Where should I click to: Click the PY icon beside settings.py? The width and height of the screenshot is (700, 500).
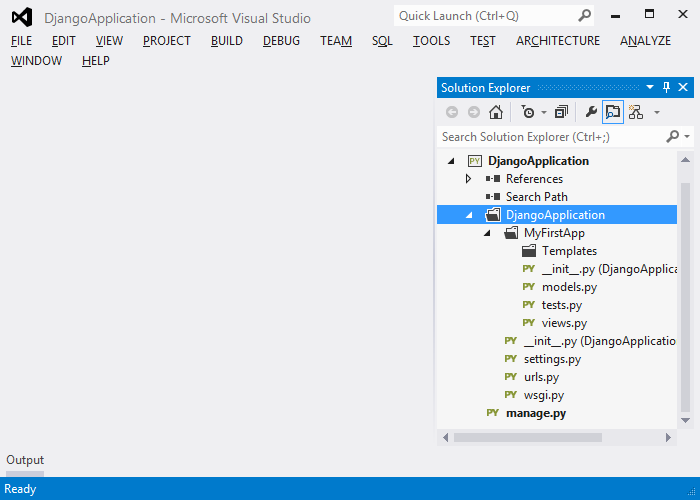click(x=511, y=358)
